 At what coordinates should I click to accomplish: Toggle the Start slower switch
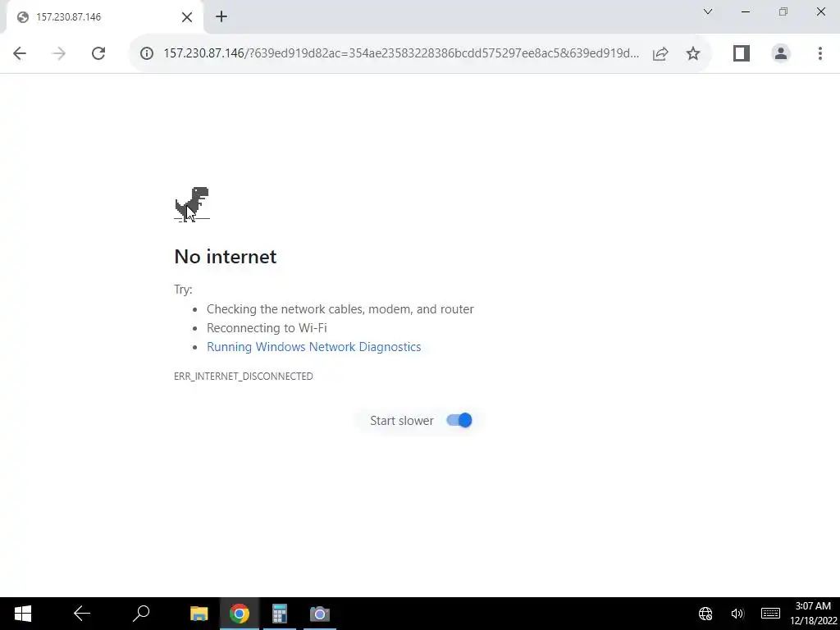click(x=459, y=421)
